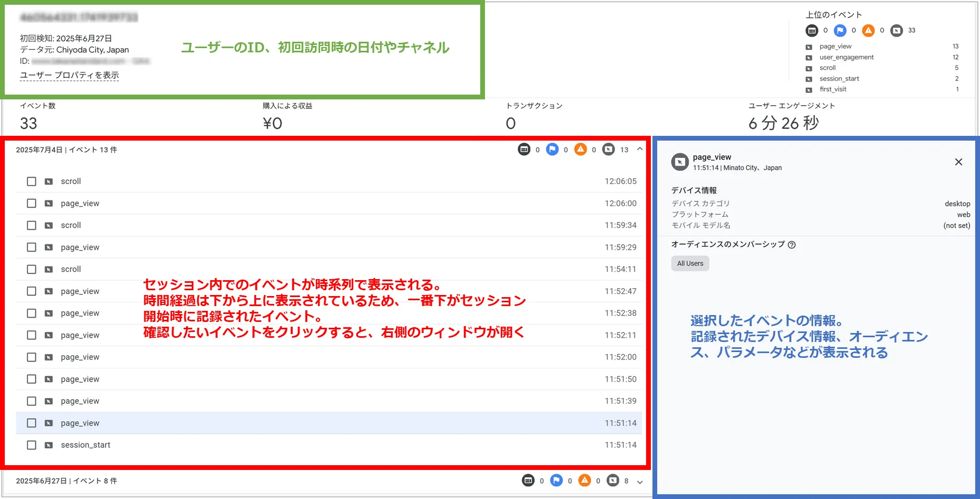Click the event icon beside scroll at 11:54:11

click(49, 269)
